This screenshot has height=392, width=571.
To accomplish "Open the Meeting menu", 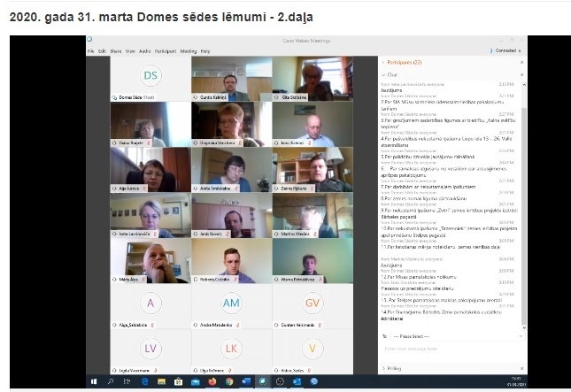I will 189,51.
